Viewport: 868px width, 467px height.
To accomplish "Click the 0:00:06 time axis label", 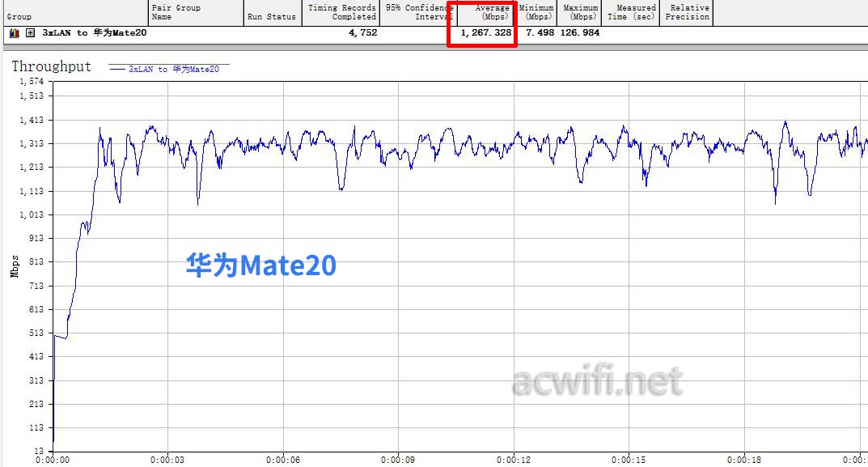I will pos(283,460).
